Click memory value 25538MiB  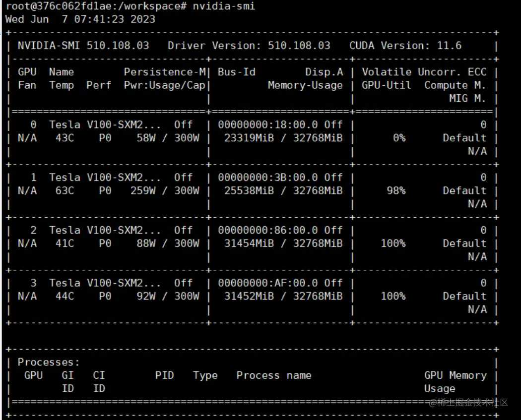[249, 190]
